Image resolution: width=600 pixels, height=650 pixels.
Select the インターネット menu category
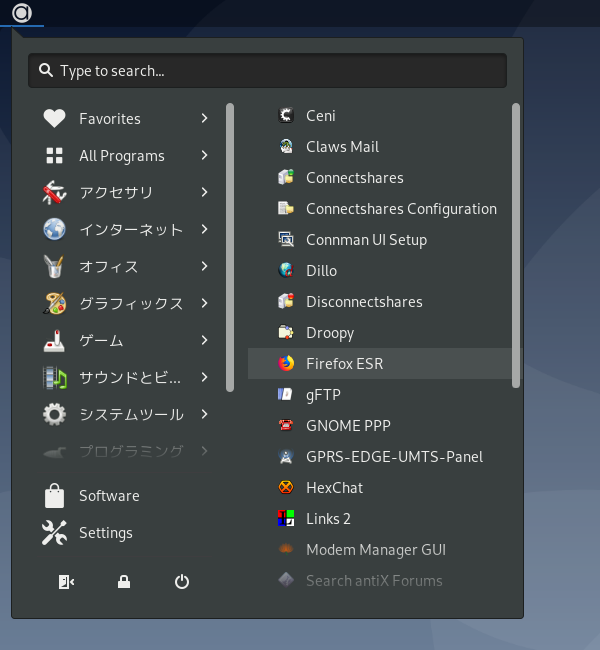[x=125, y=229]
